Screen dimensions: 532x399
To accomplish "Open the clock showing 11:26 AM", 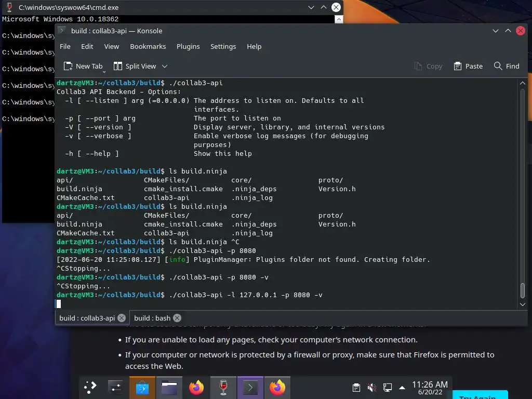I will pyautogui.click(x=430, y=388).
